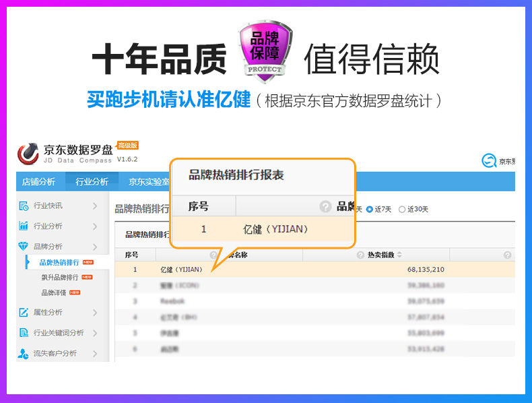532x403 pixels.
Task: Click the JD Data Compass logo
Action: pos(28,154)
